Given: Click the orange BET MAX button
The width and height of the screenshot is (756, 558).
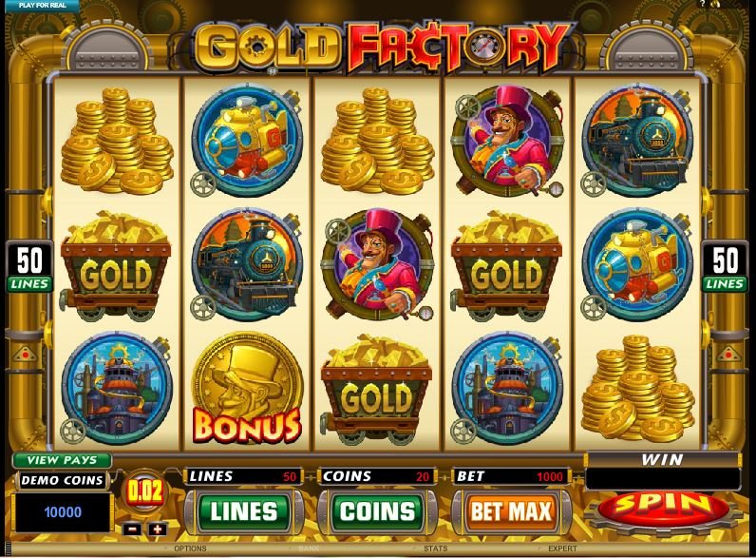Looking at the screenshot, I should [511, 511].
